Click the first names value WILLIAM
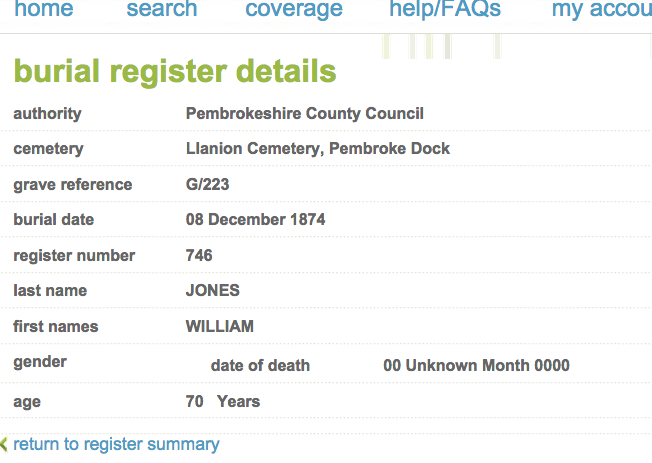The image size is (652, 463). (220, 327)
